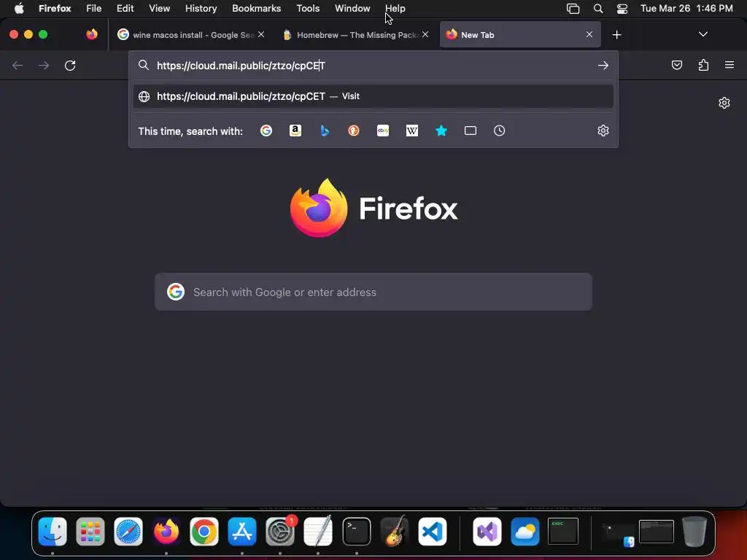Launch Safari from the Dock
This screenshot has height=560, width=747.
coord(128,532)
